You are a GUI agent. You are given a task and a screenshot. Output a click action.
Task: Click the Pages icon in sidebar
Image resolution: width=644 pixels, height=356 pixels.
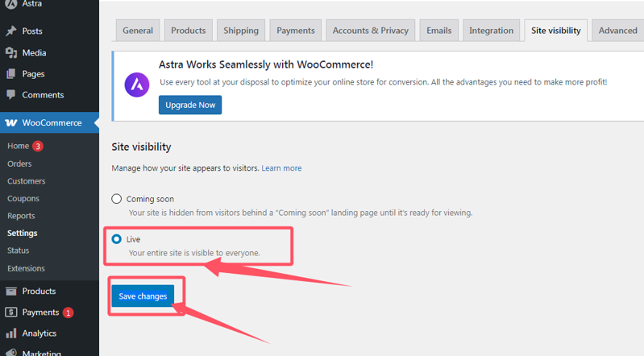coord(10,74)
